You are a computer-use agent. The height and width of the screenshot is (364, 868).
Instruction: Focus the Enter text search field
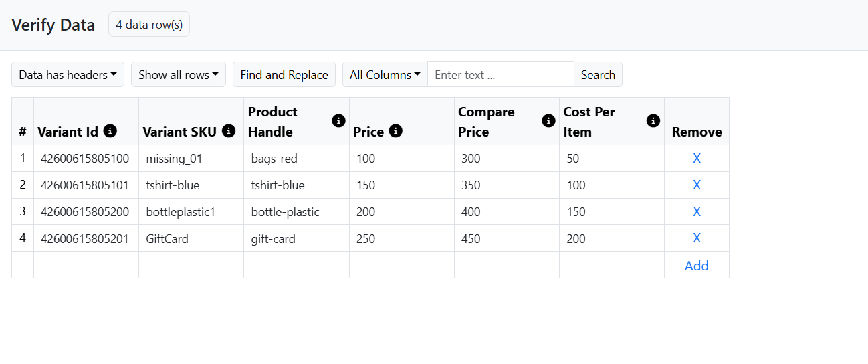pyautogui.click(x=501, y=74)
